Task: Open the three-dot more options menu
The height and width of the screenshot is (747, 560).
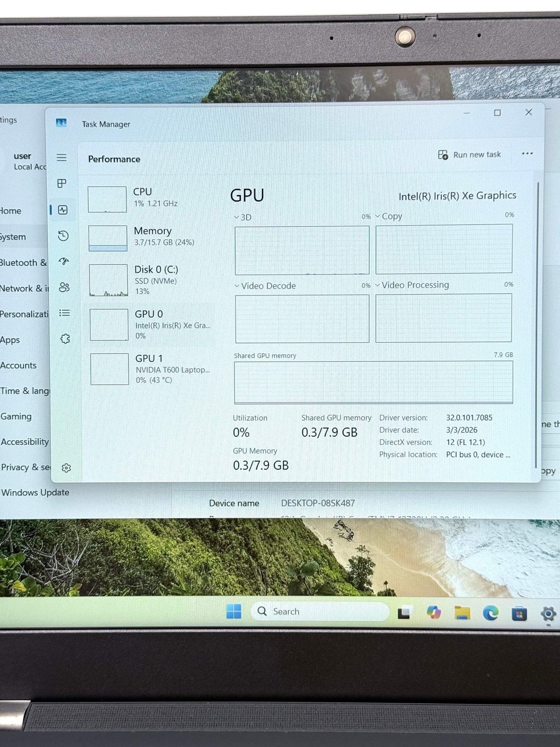Action: tap(527, 154)
